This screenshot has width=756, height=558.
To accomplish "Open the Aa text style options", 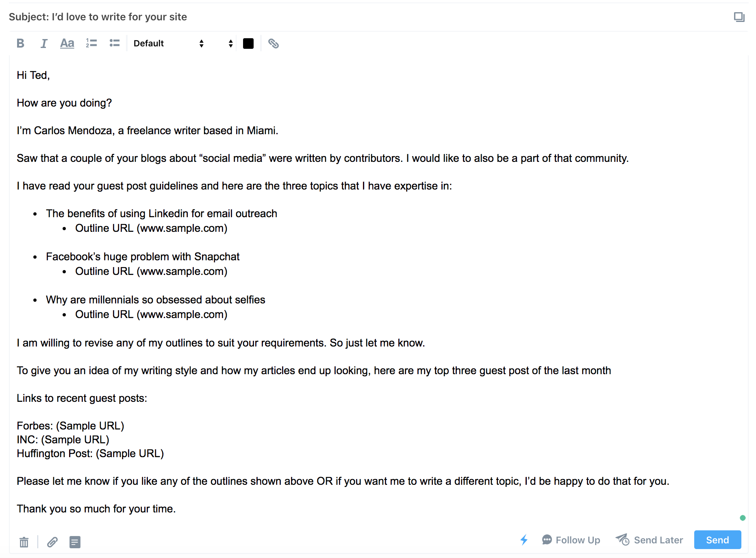I will pyautogui.click(x=67, y=43).
